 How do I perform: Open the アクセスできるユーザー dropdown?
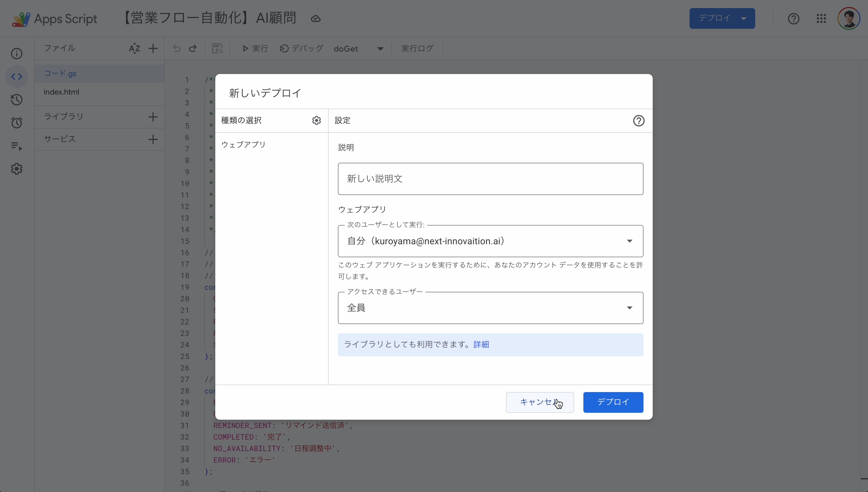click(x=629, y=308)
